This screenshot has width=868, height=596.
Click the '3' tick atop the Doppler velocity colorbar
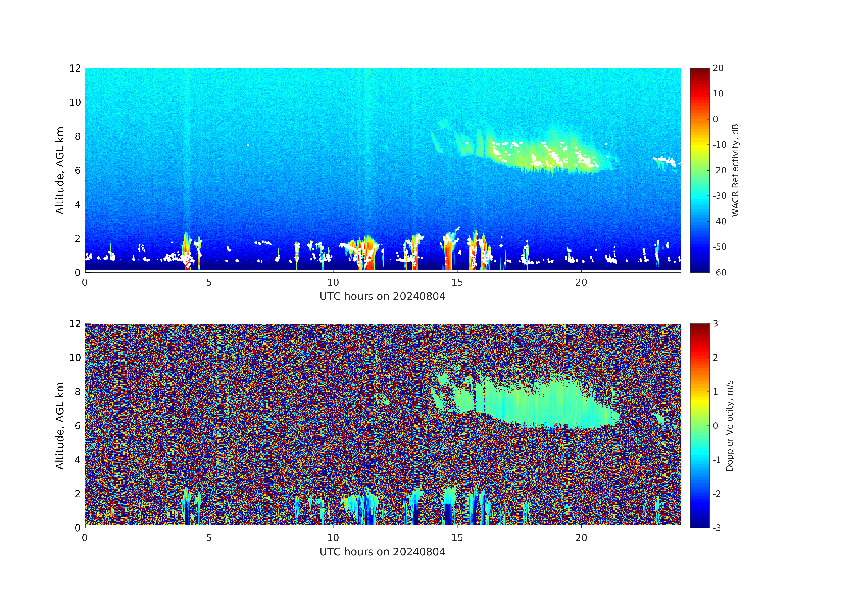tap(715, 324)
